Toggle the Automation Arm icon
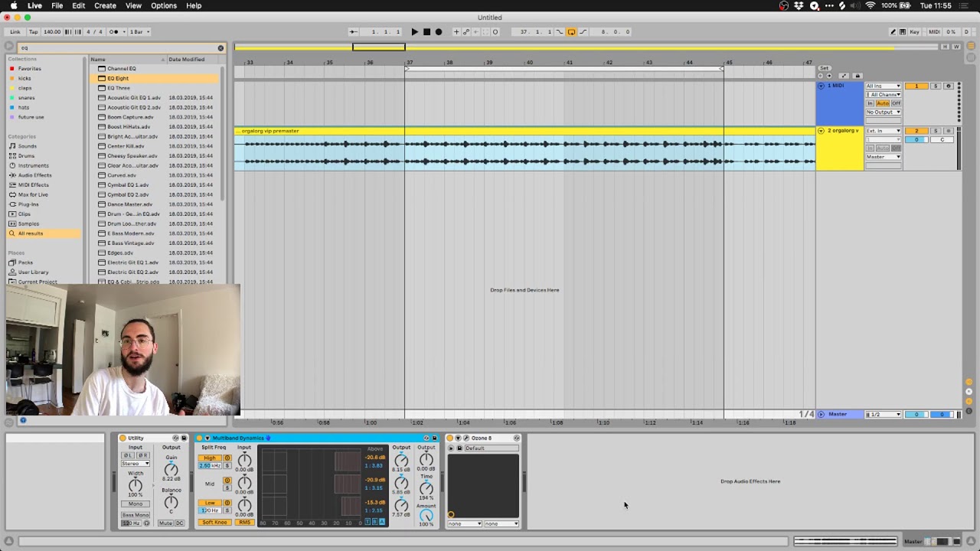 tap(466, 31)
